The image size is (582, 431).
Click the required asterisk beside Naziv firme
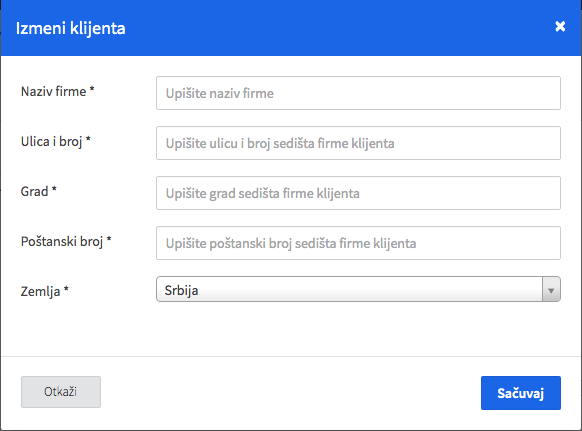[92, 89]
